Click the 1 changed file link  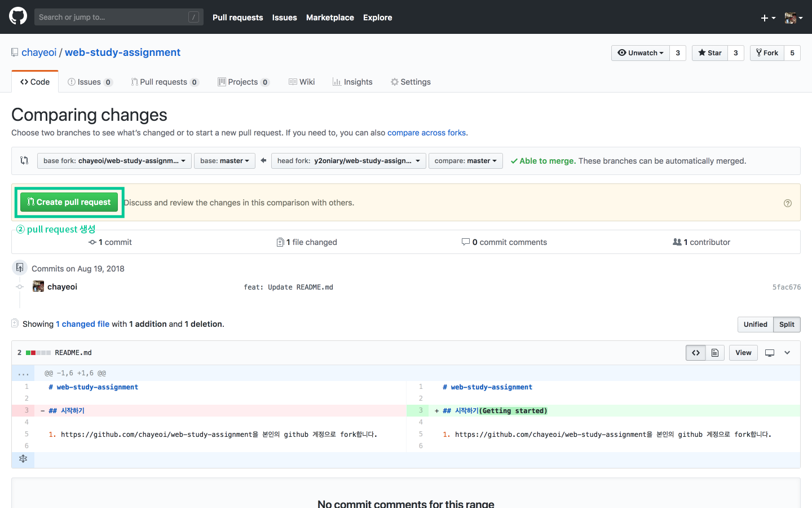83,324
